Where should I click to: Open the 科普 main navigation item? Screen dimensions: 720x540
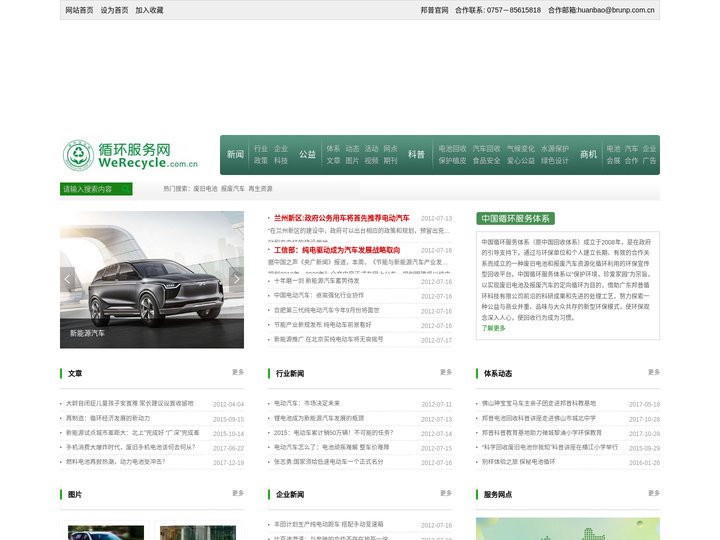[x=416, y=154]
